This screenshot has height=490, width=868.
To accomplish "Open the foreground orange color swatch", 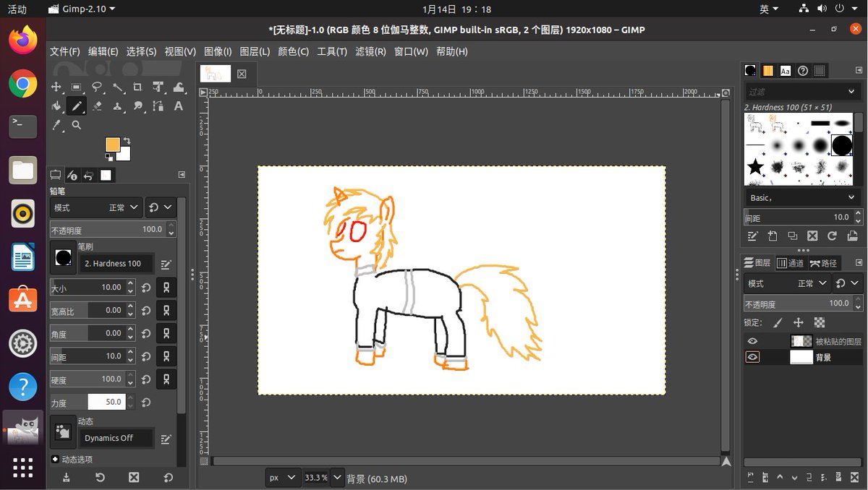I will [x=112, y=144].
